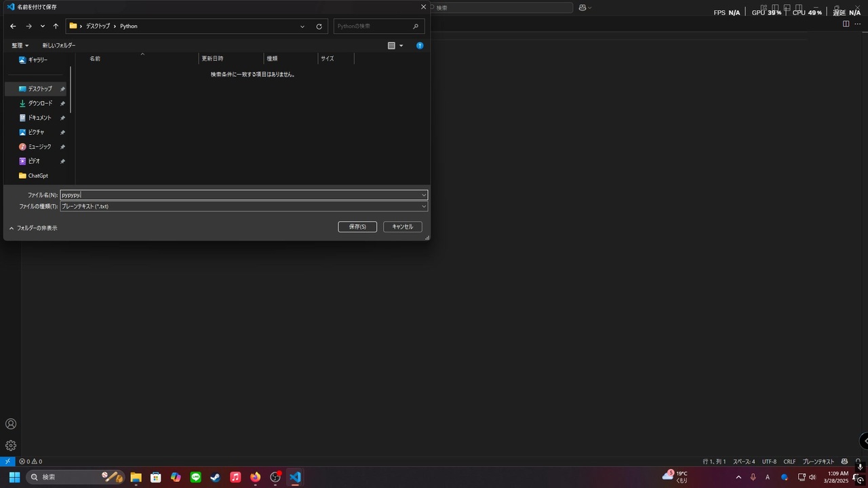Unpin ピクチャ from quick access

pos(62,131)
